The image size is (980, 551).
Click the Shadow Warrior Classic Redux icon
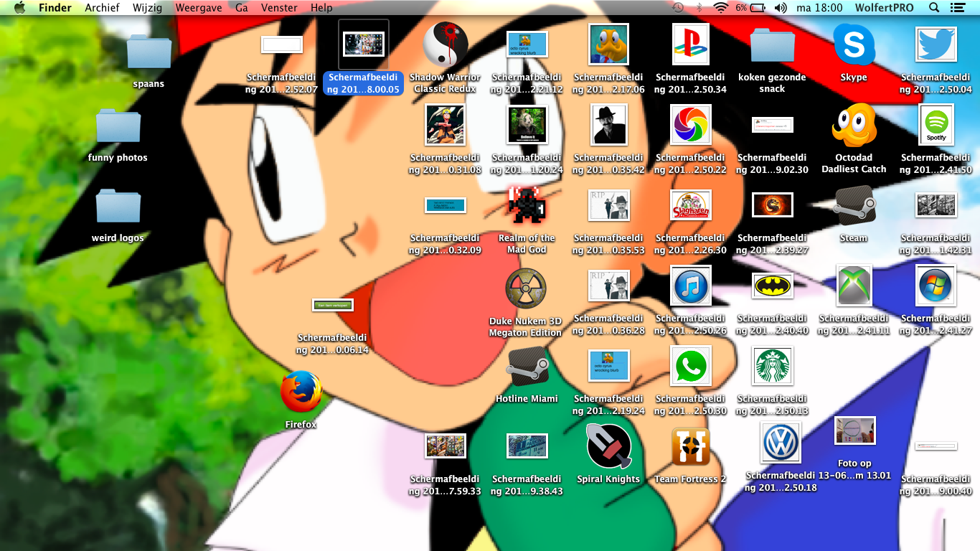tap(445, 44)
